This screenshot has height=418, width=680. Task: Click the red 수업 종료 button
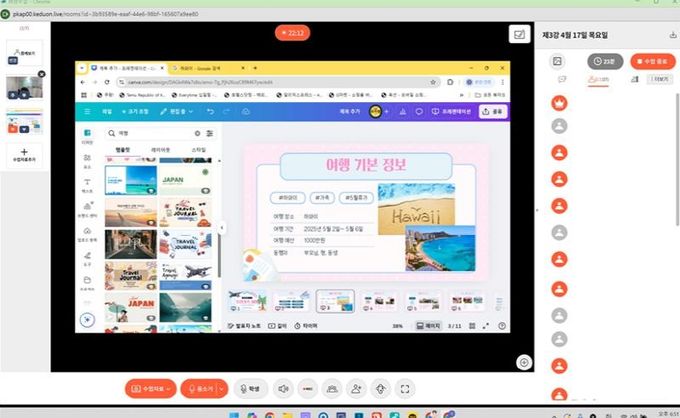[652, 61]
